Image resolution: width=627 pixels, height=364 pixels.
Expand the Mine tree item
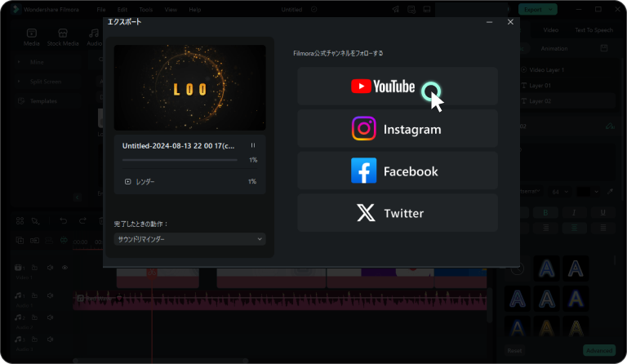pos(19,62)
